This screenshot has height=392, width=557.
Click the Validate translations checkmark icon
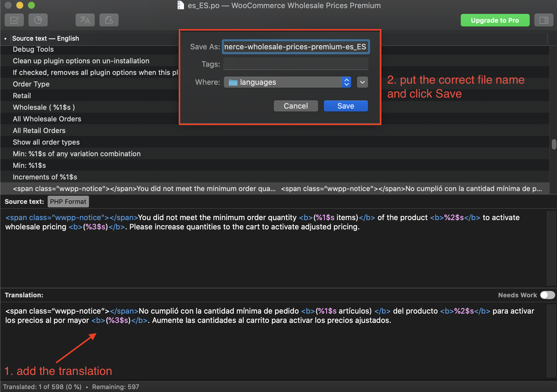[14, 20]
